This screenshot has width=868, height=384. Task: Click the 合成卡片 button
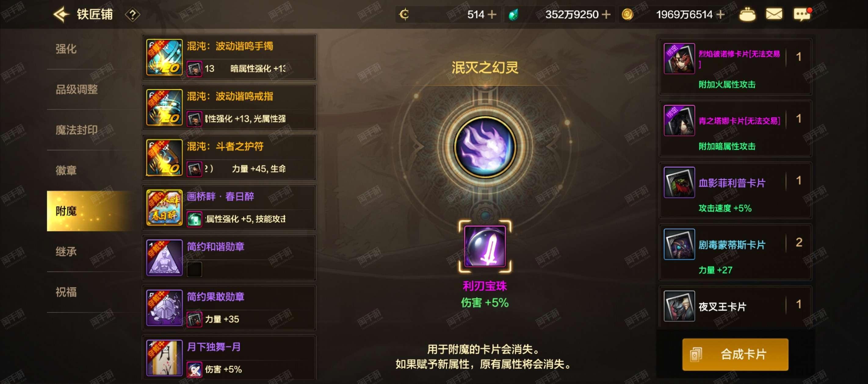tap(735, 354)
